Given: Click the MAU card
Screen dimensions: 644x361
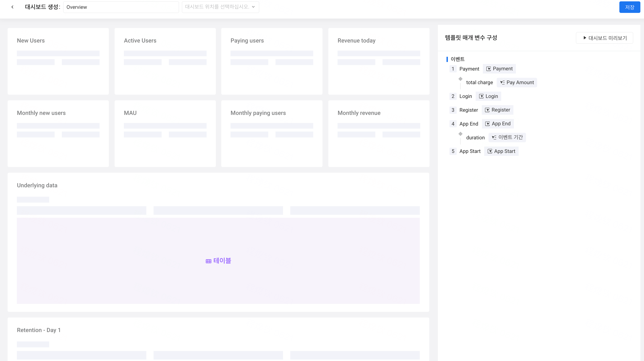Looking at the screenshot, I should [165, 134].
